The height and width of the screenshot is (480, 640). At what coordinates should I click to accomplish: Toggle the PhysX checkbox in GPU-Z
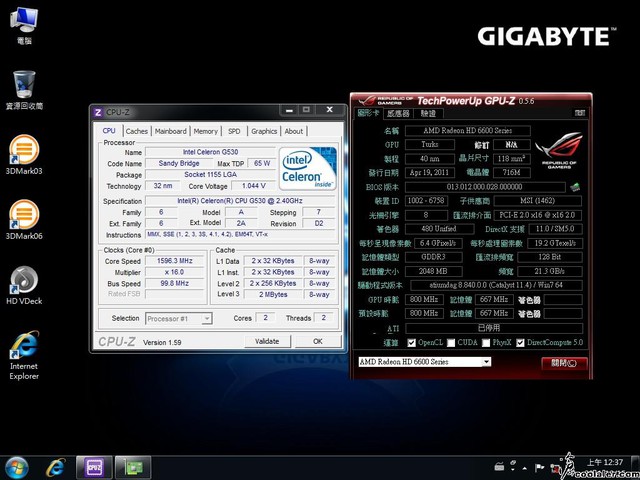pos(486,343)
